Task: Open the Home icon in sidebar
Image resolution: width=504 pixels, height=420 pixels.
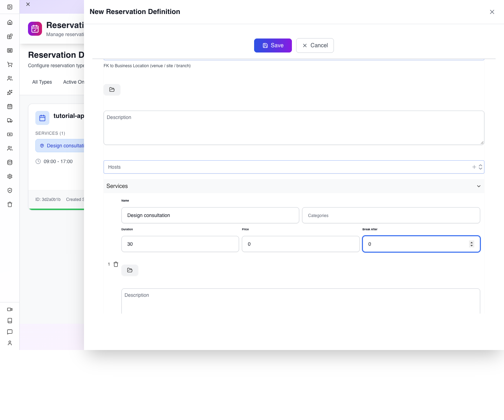Action: pos(10,22)
